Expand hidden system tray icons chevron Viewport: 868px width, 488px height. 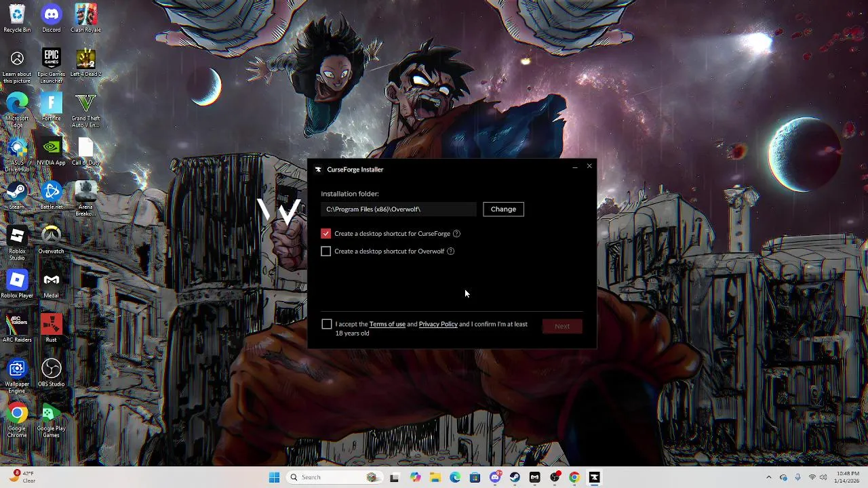coord(768,477)
